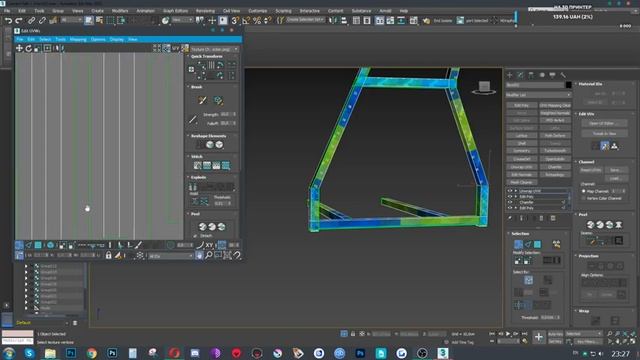Open the Modifier List dropdown

(538, 95)
